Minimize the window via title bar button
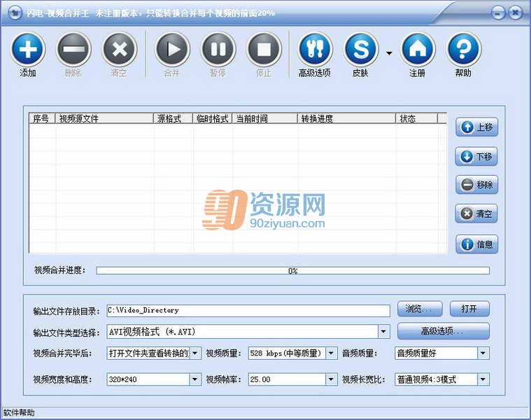This screenshot has width=531, height=420. pyautogui.click(x=498, y=13)
